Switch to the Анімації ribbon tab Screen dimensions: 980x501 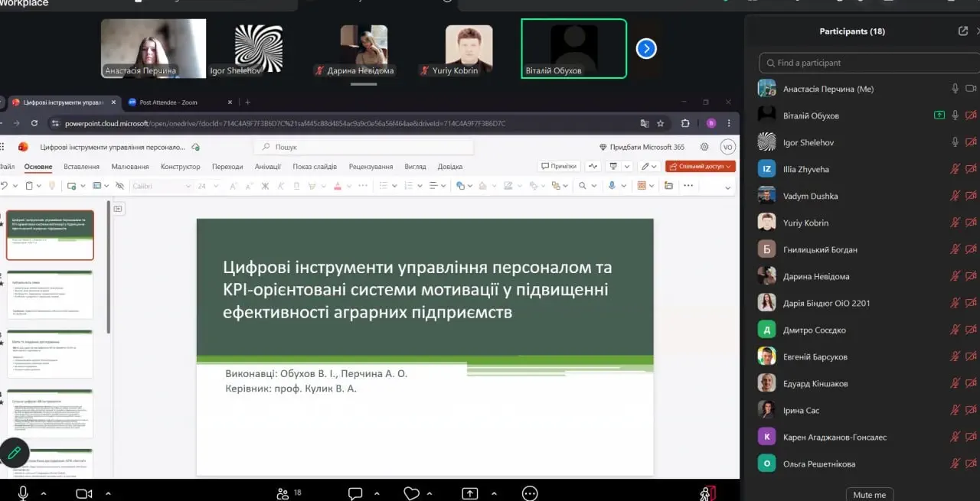(267, 167)
